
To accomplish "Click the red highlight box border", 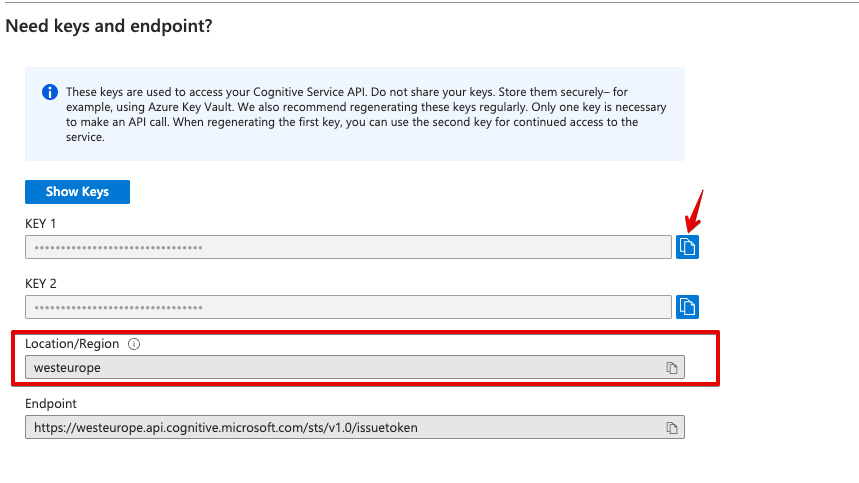I will coord(717,357).
